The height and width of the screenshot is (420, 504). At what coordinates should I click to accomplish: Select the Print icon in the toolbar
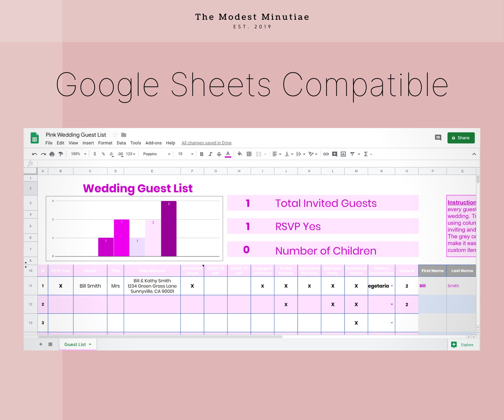tap(52, 154)
